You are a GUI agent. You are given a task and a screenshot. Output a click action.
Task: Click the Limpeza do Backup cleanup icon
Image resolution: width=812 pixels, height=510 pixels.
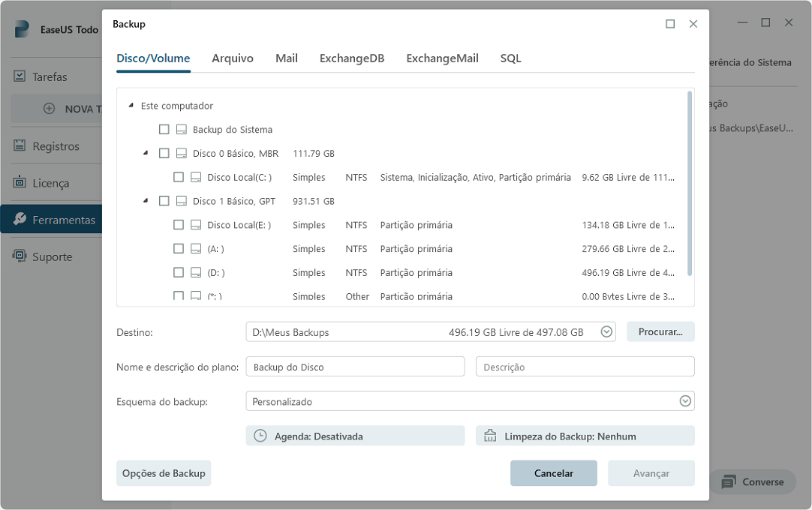point(490,436)
